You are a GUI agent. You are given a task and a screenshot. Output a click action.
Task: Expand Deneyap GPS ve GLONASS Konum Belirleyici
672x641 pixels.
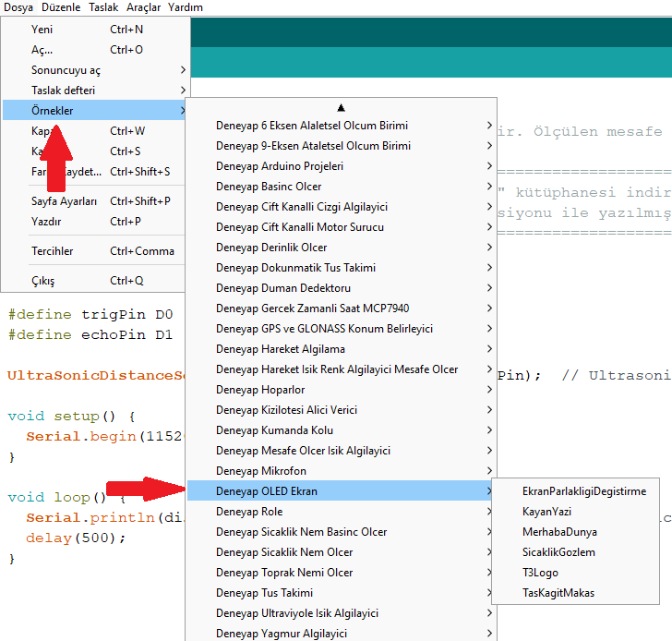tap(324, 329)
